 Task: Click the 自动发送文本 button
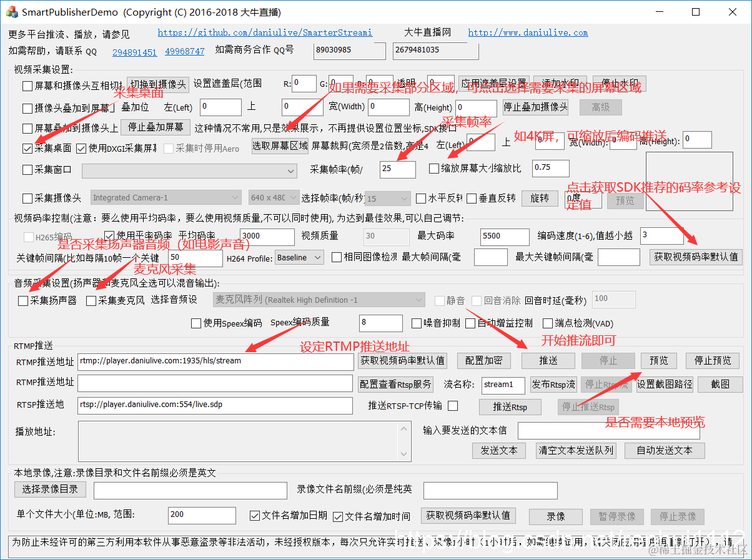tap(664, 450)
